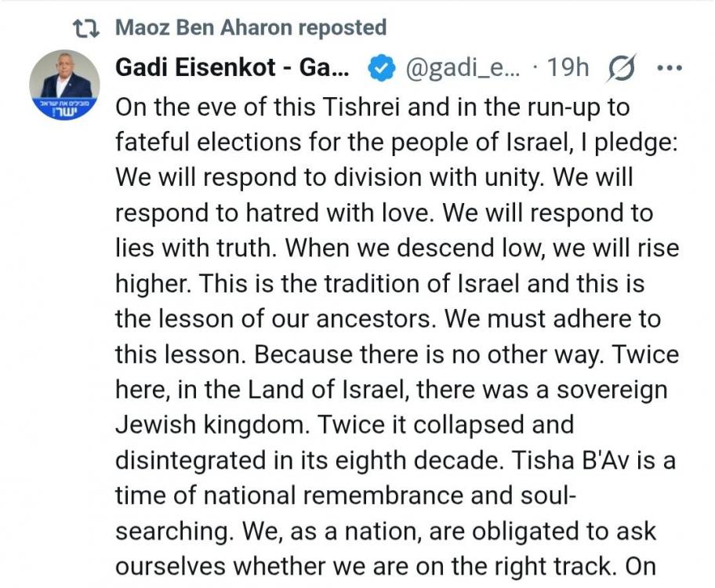This screenshot has width=715, height=588.
Task: Click the 19h timestamp to open the post
Action: click(568, 68)
